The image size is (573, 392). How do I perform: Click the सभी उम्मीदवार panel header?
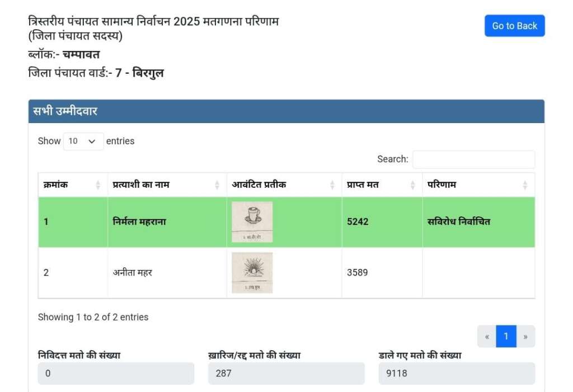pyautogui.click(x=286, y=111)
